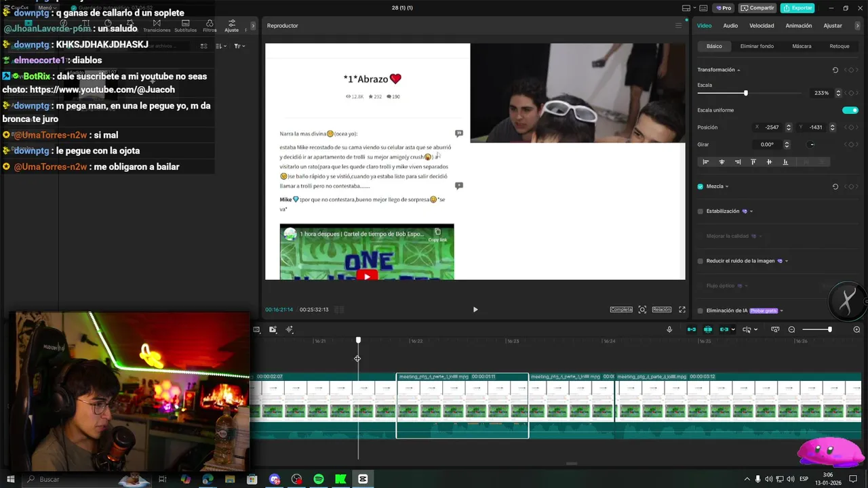Screen dimensions: 868x488
Task: Expand the Eliminación de IA arrow
Action: [782, 310]
